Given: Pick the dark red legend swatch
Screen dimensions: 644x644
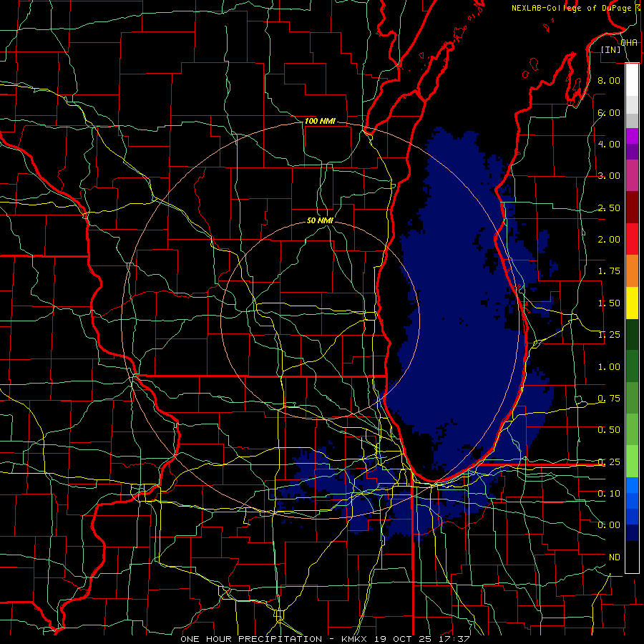Looking at the screenshot, I should 632,208.
